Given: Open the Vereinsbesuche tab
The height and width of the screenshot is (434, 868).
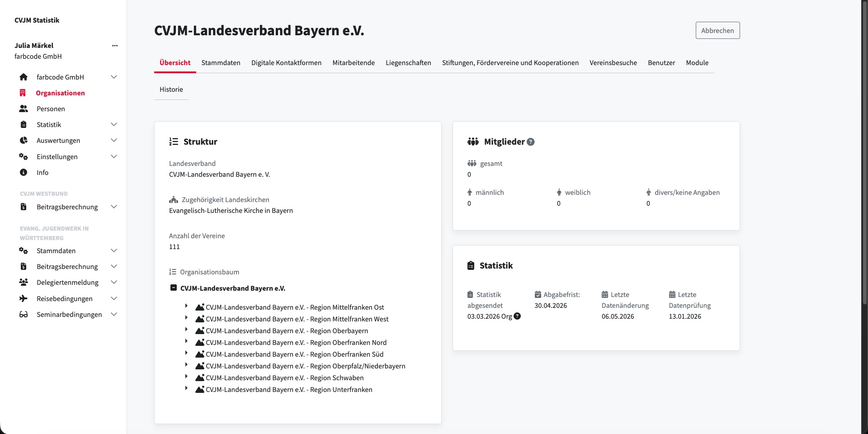Looking at the screenshot, I should click(x=613, y=63).
